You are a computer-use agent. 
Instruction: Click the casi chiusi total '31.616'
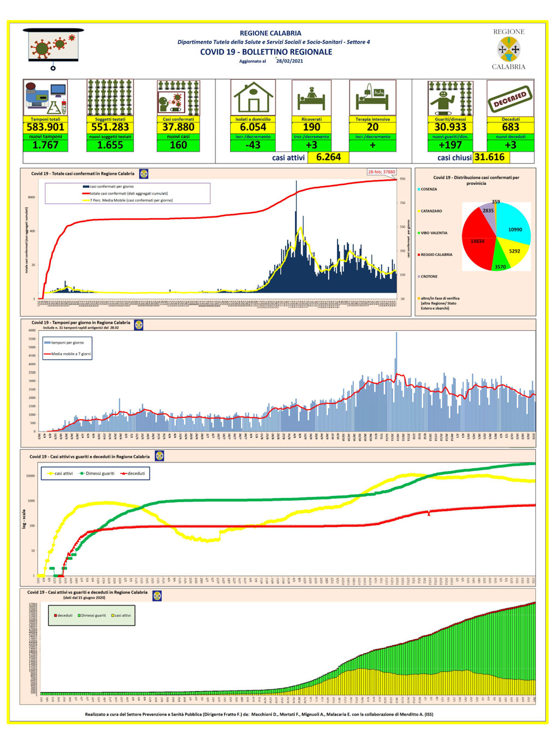pyautogui.click(x=489, y=157)
